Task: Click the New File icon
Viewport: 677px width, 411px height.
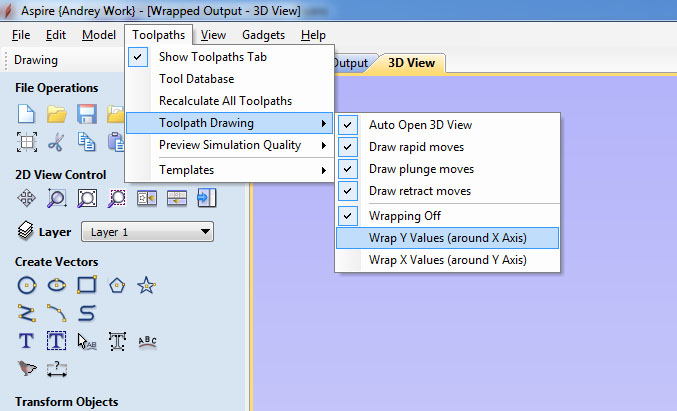Action: point(27,113)
